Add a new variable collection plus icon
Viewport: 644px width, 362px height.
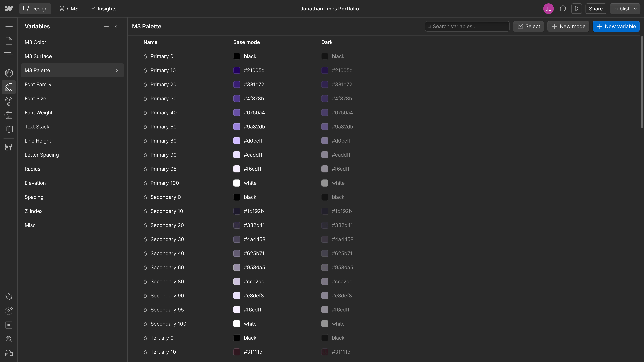click(x=106, y=27)
